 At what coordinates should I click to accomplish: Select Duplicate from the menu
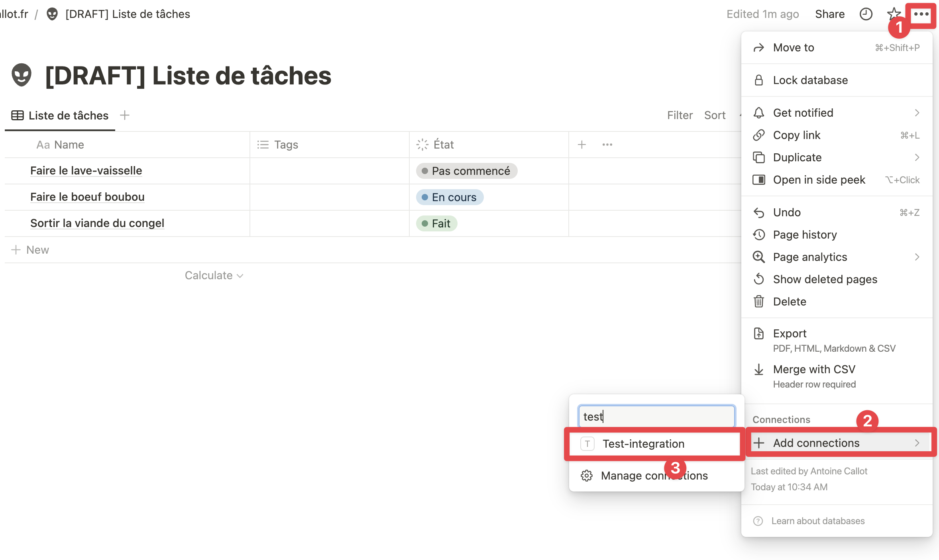click(x=797, y=157)
